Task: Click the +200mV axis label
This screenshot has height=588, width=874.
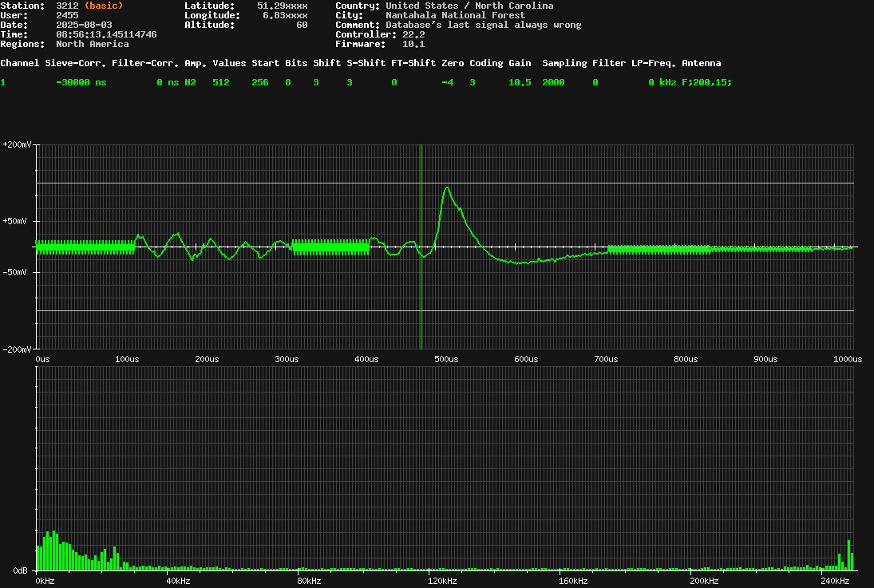Action: pos(16,144)
